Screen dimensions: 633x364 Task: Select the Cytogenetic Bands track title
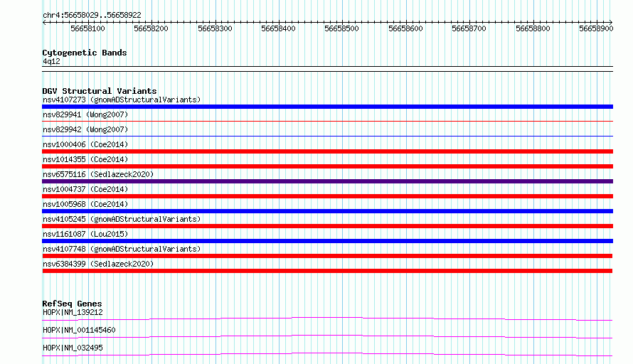tap(85, 53)
